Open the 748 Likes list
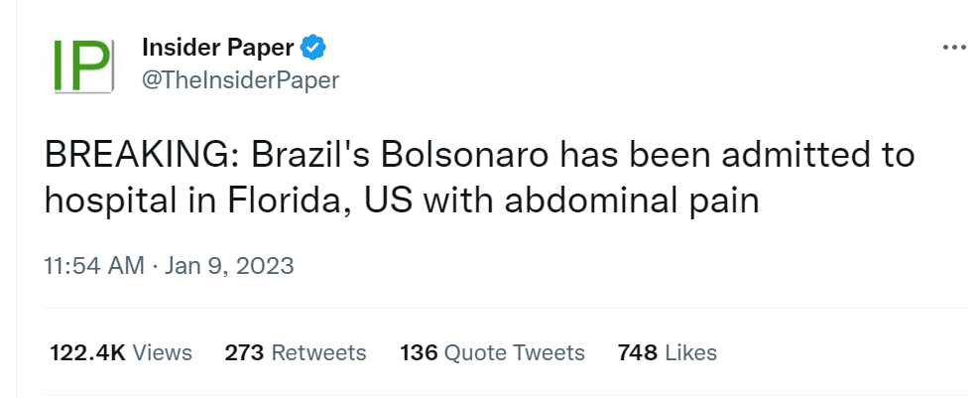The image size is (980, 398). click(x=667, y=352)
